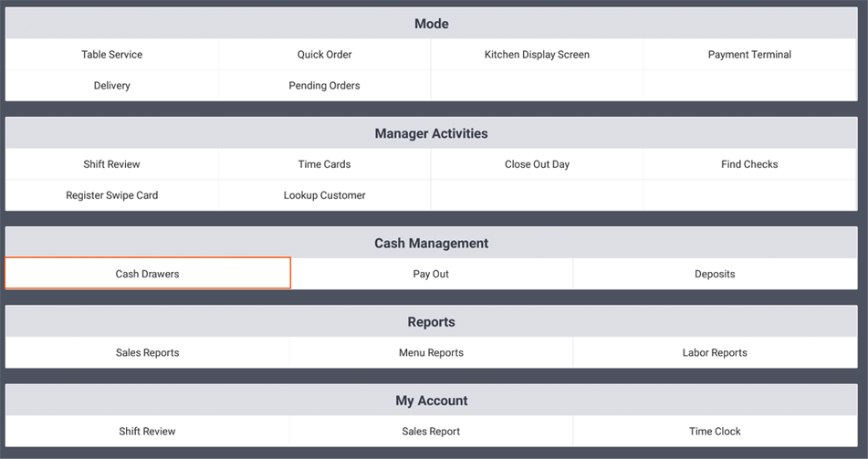Image resolution: width=868 pixels, height=459 pixels.
Task: Launch the Kitchen Display Screen
Action: pyautogui.click(x=537, y=55)
